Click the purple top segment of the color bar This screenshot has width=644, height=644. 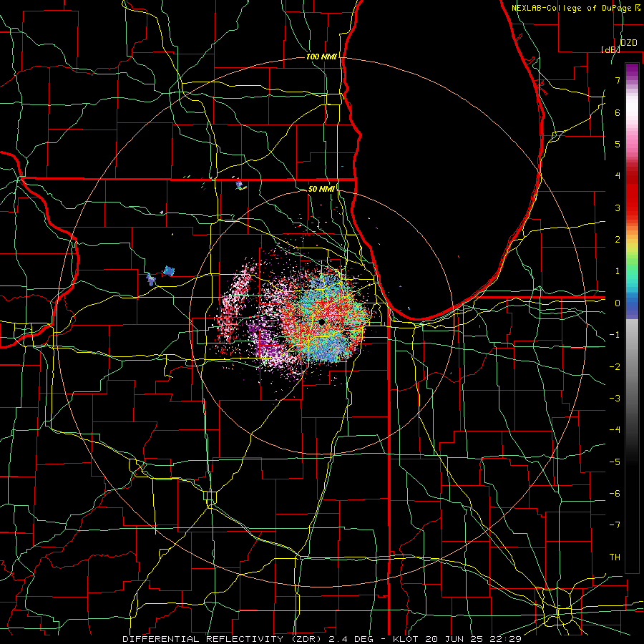click(632, 72)
